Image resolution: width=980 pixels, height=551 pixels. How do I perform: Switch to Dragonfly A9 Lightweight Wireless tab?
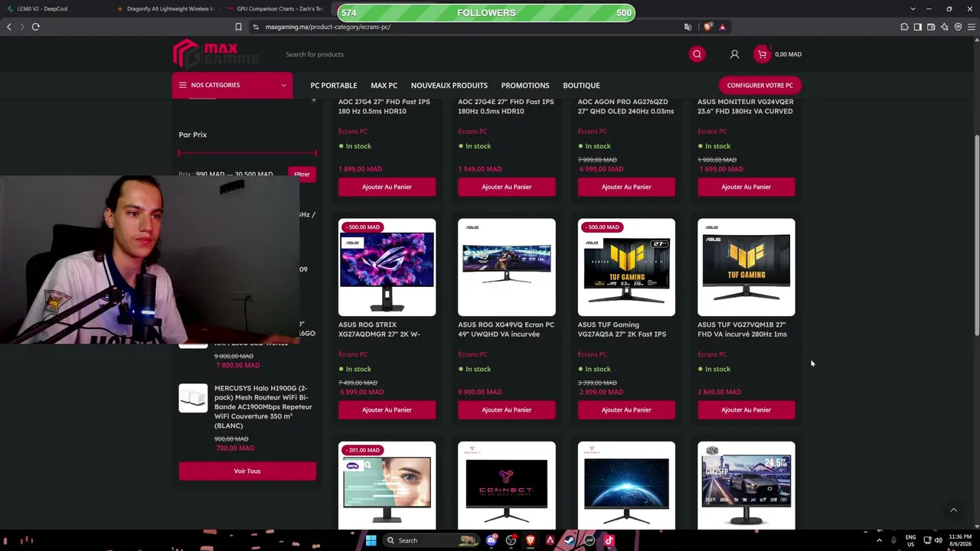point(165,8)
